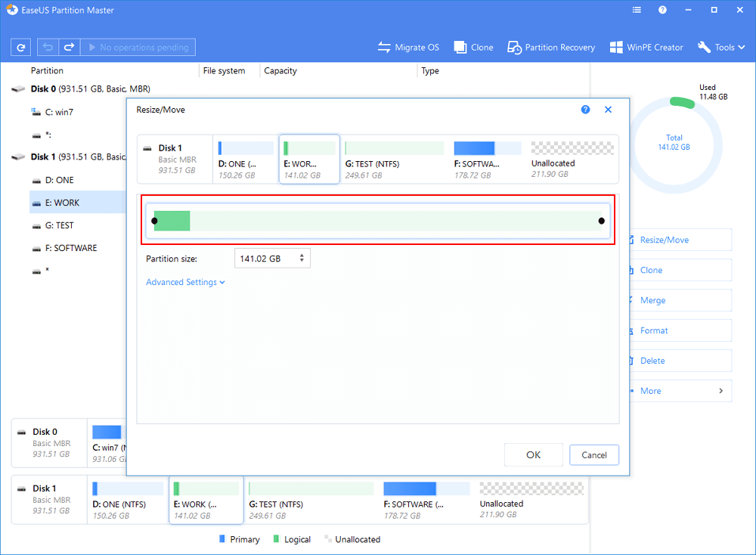Close the Resize/Move dialog
Screen dimensions: 756x555
click(608, 110)
